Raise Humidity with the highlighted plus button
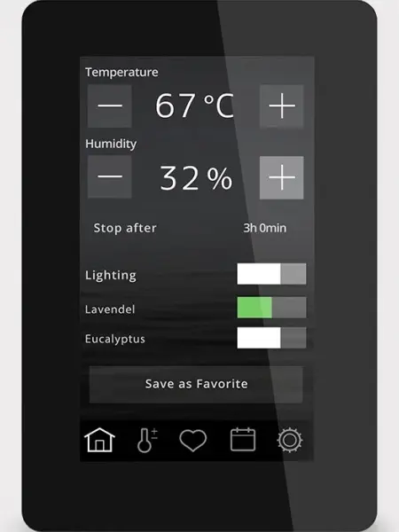This screenshot has width=399, height=532. click(282, 177)
